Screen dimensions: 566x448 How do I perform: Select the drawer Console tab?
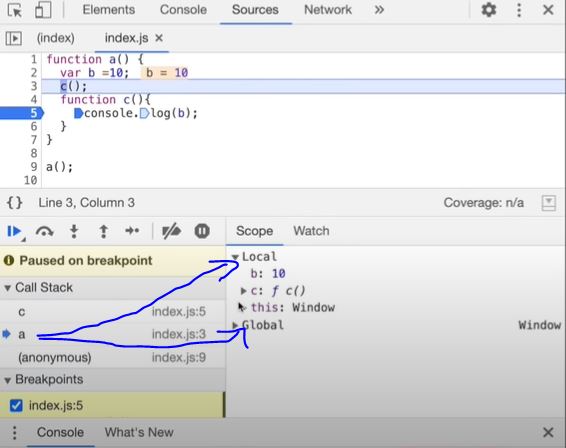pyautogui.click(x=60, y=432)
